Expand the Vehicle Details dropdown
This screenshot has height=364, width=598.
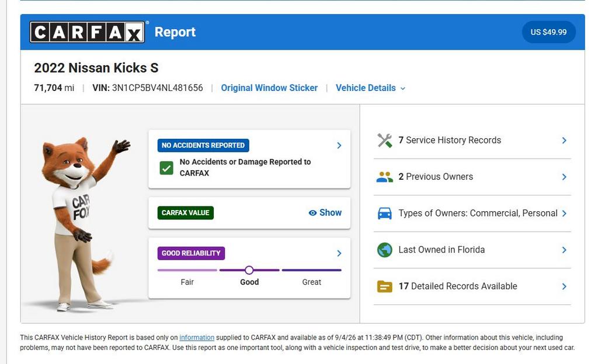coord(370,88)
